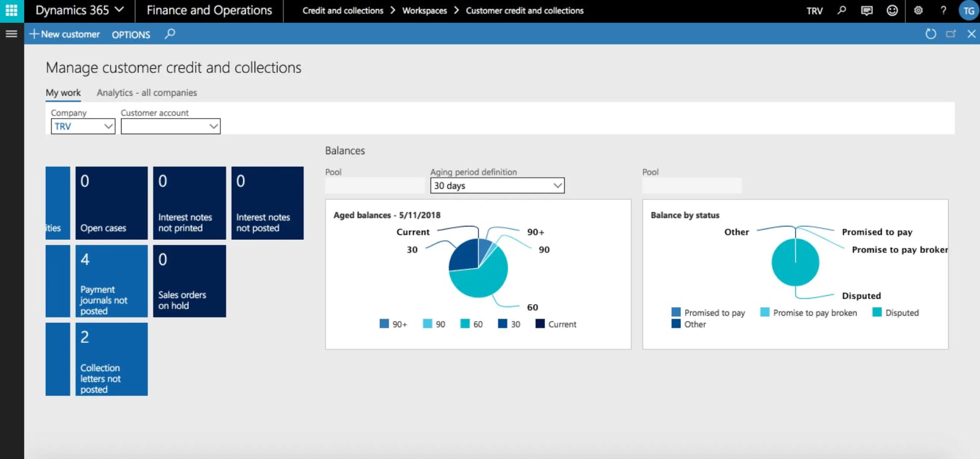Open the Payment journals not posted tile
980x459 pixels.
tap(111, 281)
